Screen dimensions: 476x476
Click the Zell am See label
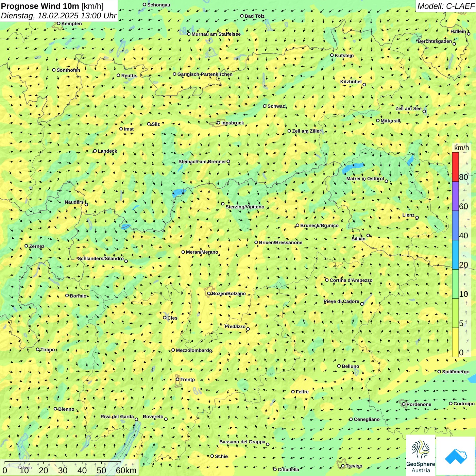click(408, 108)
